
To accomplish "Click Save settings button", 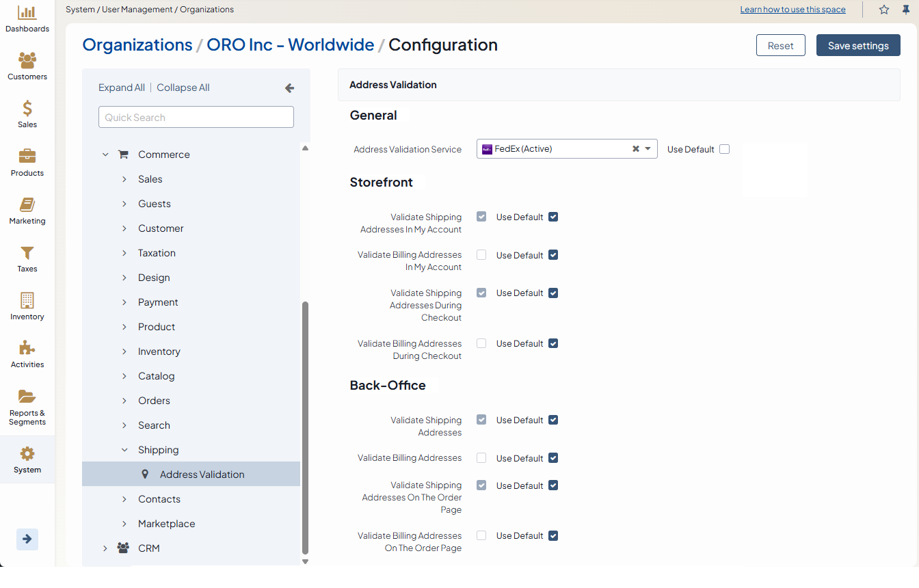I will tap(858, 46).
